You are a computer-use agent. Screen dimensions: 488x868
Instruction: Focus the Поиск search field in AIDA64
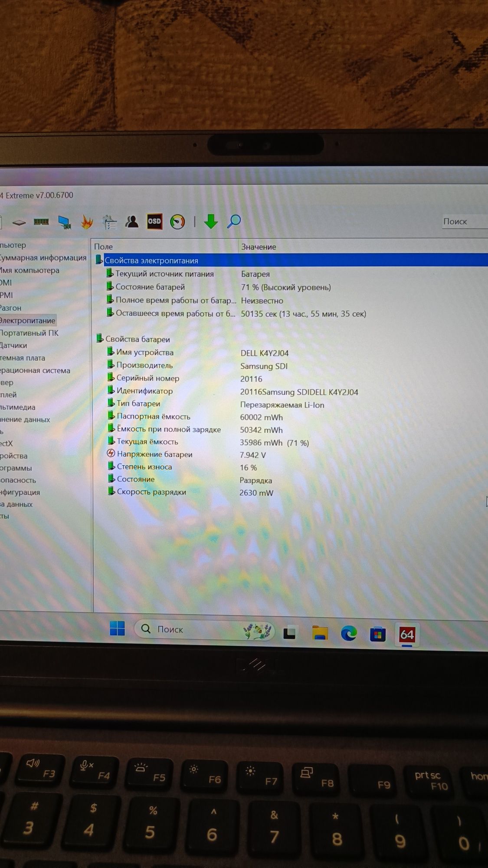click(x=464, y=221)
